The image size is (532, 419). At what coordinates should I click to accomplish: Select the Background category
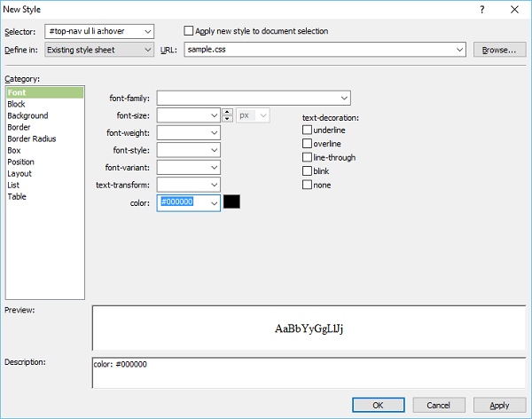[27, 116]
